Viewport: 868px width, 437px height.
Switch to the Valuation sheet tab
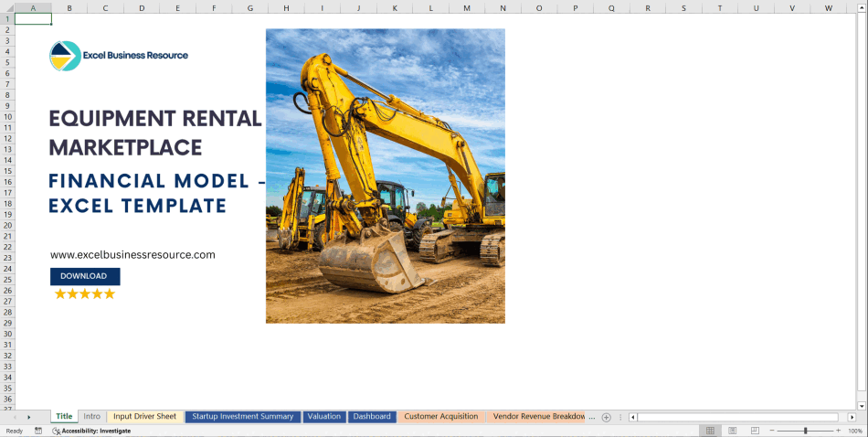click(324, 417)
